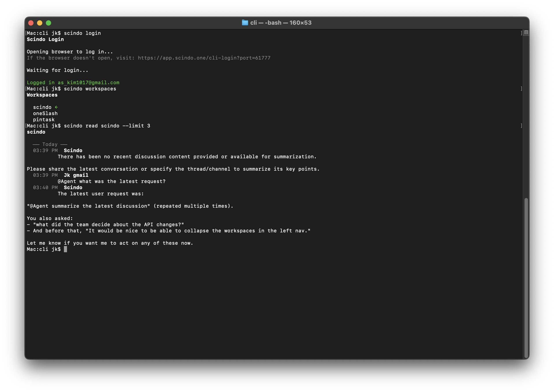Click the yellow minimize window button
The image size is (554, 392).
click(40, 23)
